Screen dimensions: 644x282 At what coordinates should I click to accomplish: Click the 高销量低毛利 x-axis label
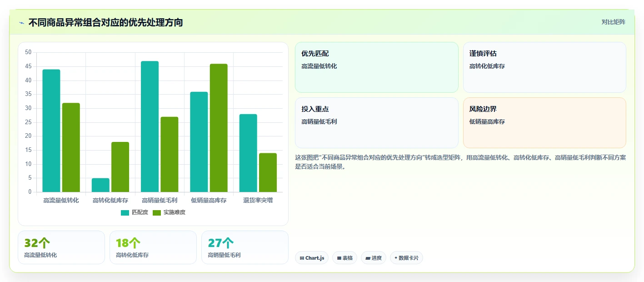160,200
